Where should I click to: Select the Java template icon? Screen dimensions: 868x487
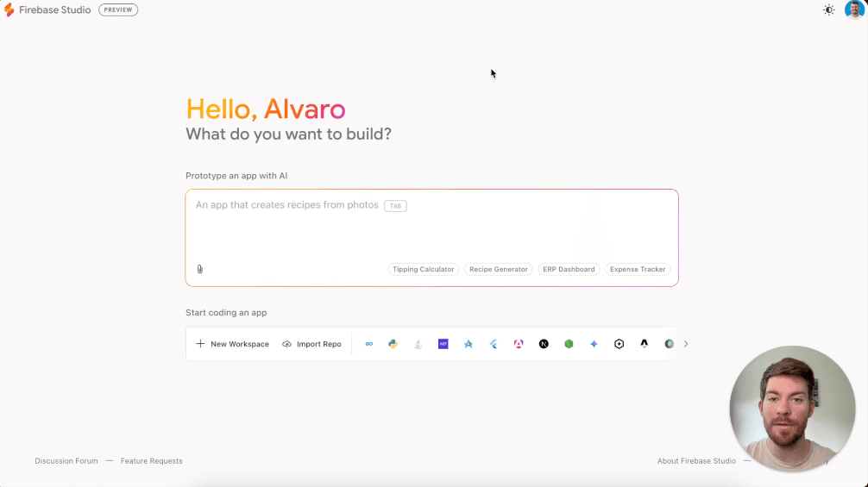418,344
